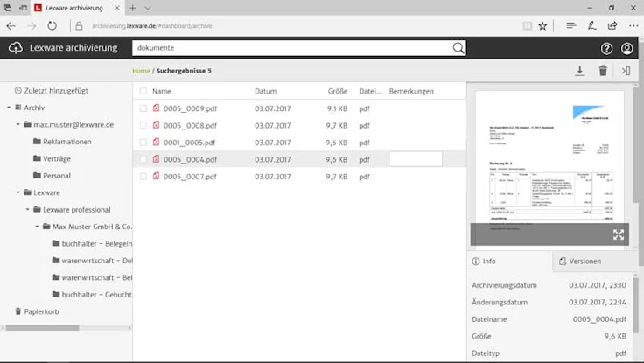Viewport: 644px width, 363px height.
Task: Open browser reading view icon
Action: (527, 26)
